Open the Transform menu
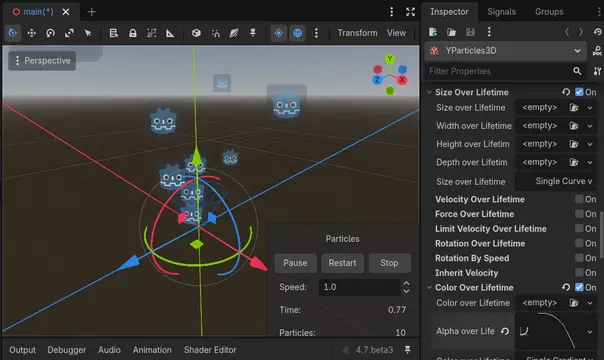Screen dimensions: 604x360 point(357,33)
